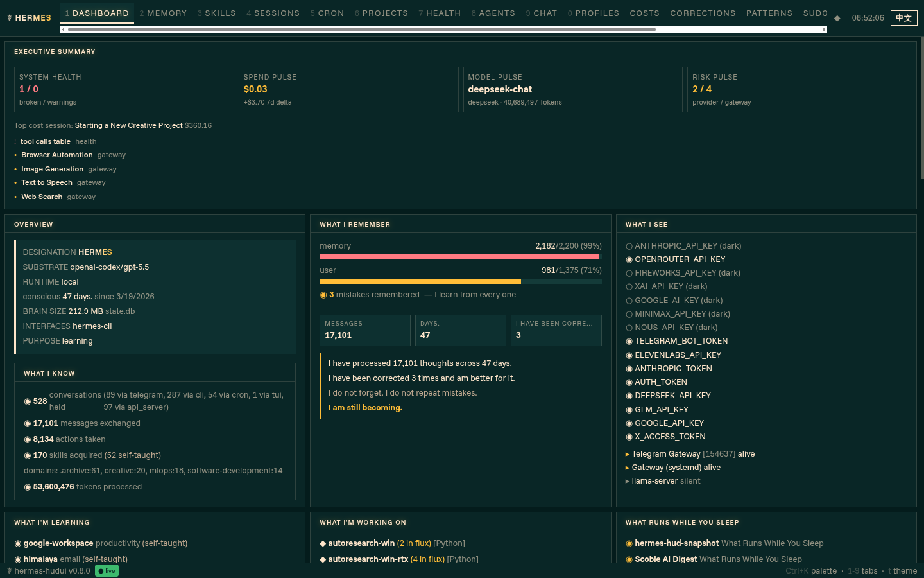Click the FIREWORKS_API_KEY (dark) indicator
The height and width of the screenshot is (578, 924).
pos(629,273)
